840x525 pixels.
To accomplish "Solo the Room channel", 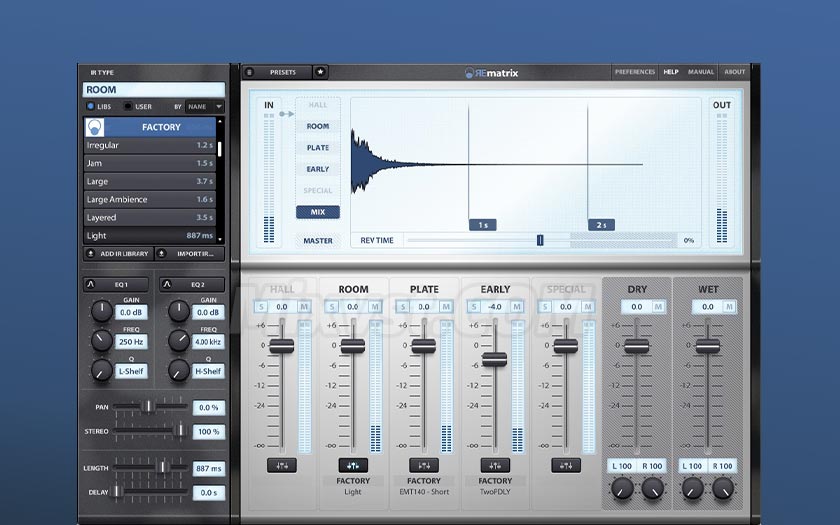I will (x=333, y=307).
